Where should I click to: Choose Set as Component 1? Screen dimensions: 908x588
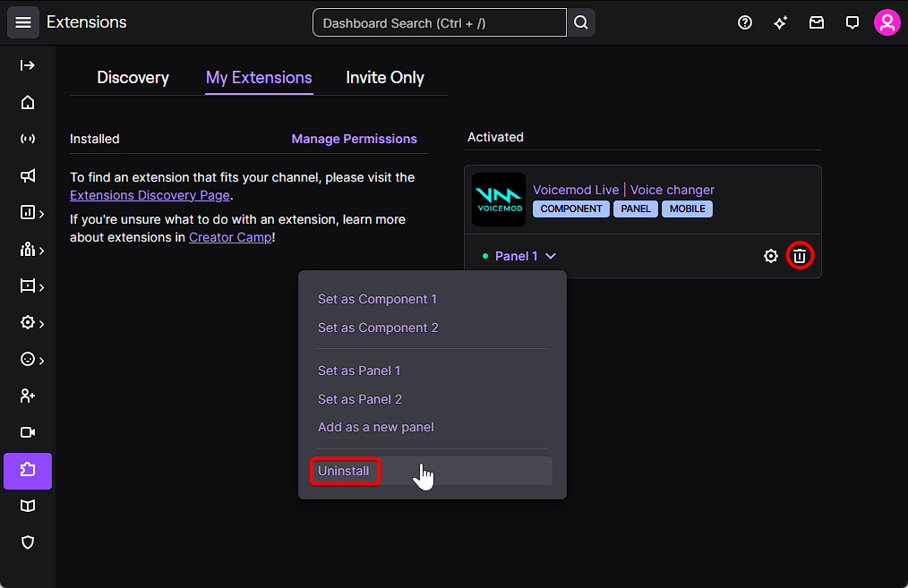377,299
